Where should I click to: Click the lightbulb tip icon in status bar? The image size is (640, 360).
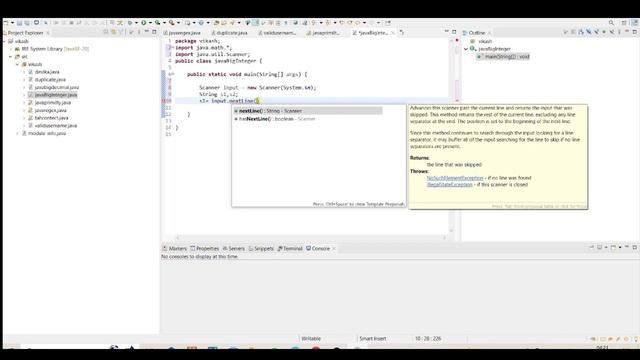tap(636, 339)
